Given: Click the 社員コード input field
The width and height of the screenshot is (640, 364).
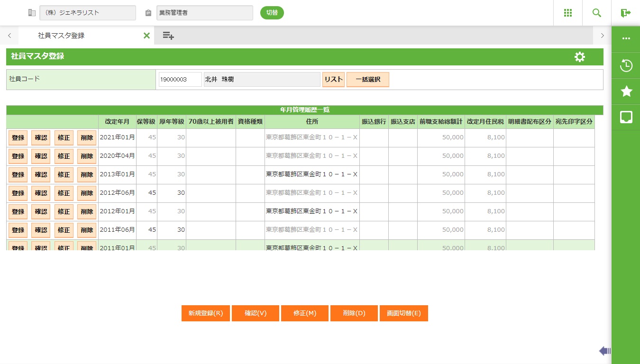Looking at the screenshot, I should [180, 80].
